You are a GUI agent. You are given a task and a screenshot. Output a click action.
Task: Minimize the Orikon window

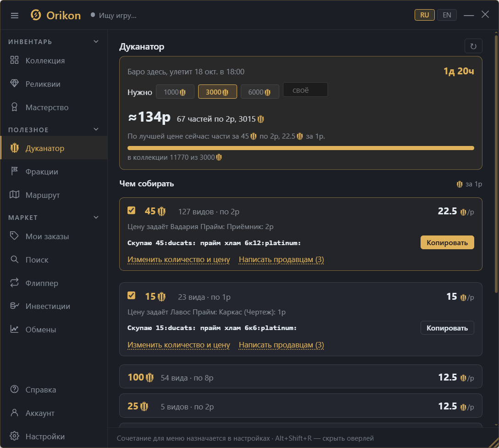point(469,15)
